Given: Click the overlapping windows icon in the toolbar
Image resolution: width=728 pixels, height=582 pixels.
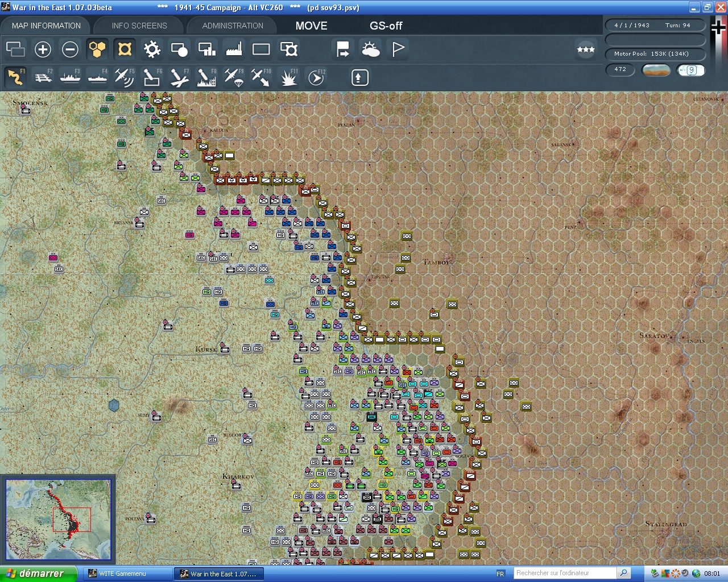Looking at the screenshot, I should [x=15, y=49].
